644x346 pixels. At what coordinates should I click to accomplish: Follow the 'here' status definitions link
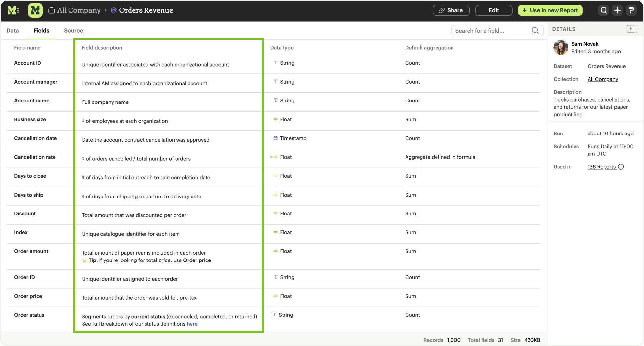click(x=192, y=324)
